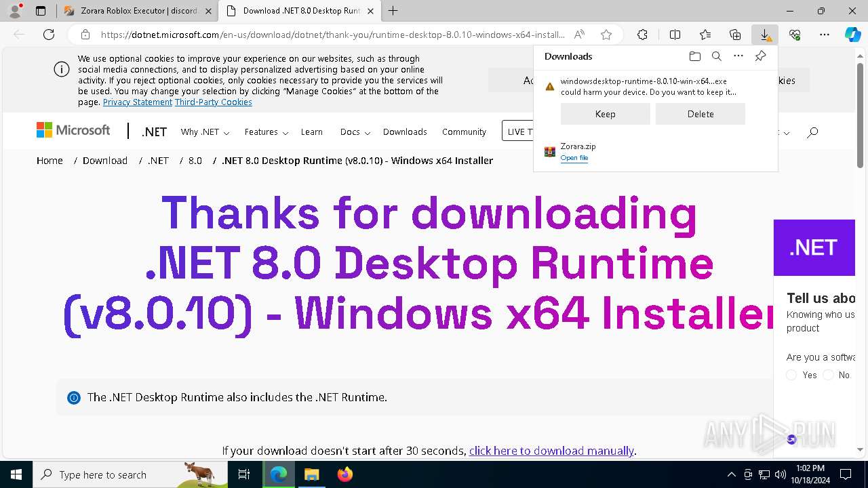Keep the windowsdesktop-runtime download
This screenshot has height=488, width=868.
(x=605, y=114)
